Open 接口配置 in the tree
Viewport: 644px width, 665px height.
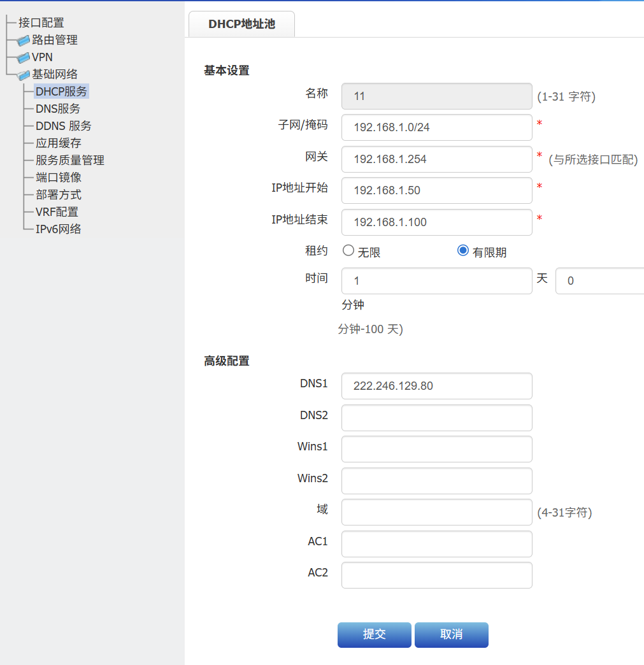pyautogui.click(x=41, y=23)
